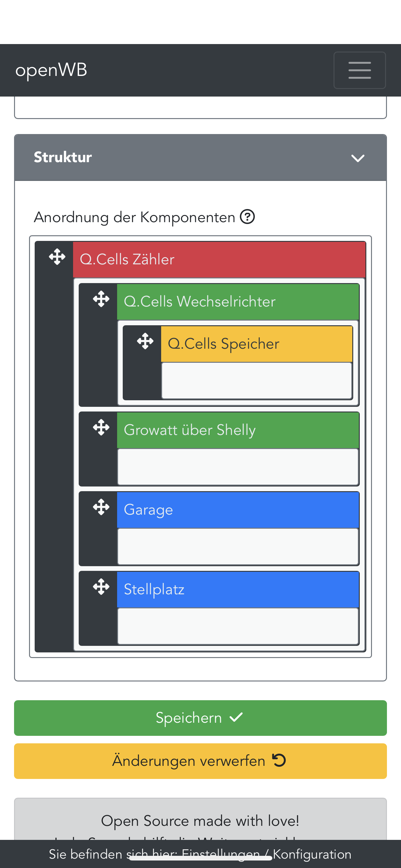
Task: Select the yellow Q.Cells Speicher item
Action: point(256,344)
